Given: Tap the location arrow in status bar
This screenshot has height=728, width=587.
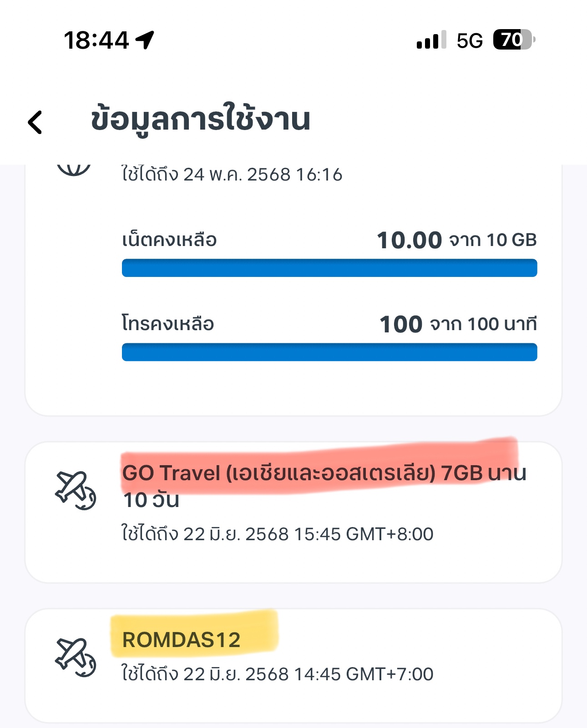Looking at the screenshot, I should [145, 40].
